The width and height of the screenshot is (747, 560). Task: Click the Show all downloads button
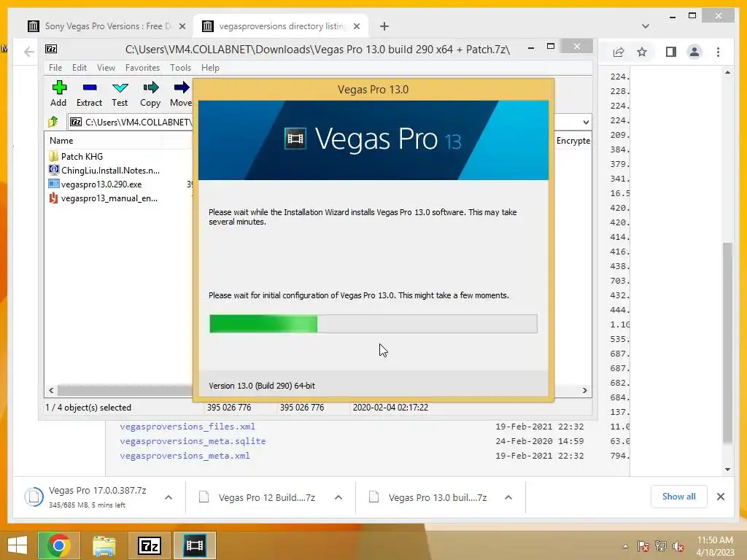[x=678, y=497]
